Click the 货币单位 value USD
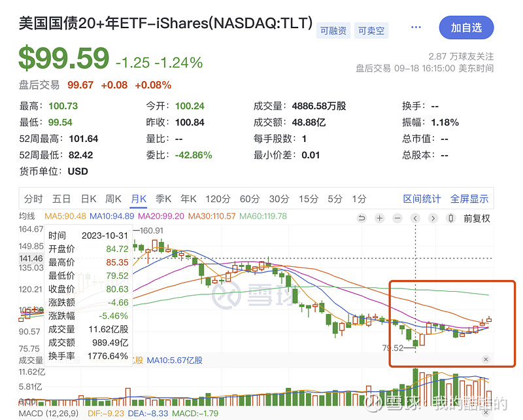The height and width of the screenshot is (420, 523). 78,171
